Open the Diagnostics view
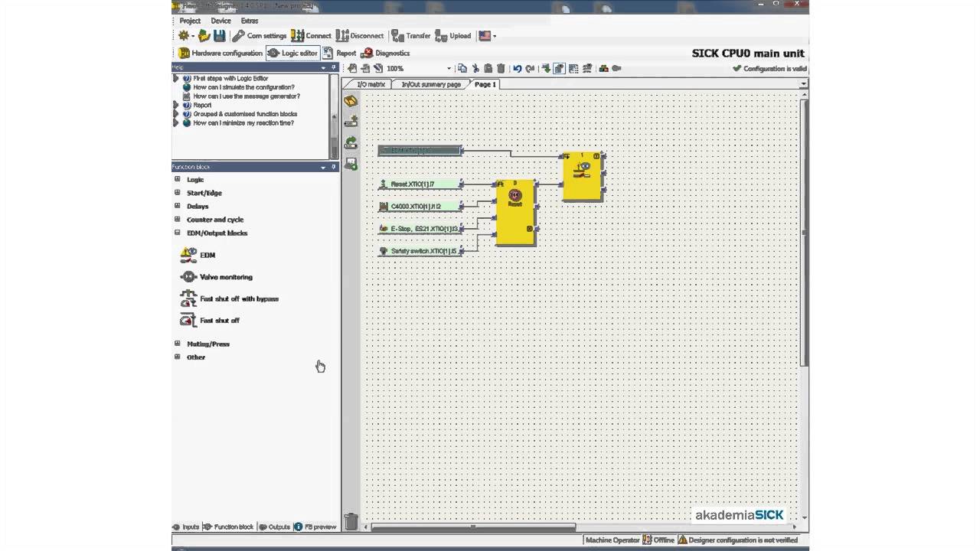Screen dimensions: 980x551 coord(386,53)
